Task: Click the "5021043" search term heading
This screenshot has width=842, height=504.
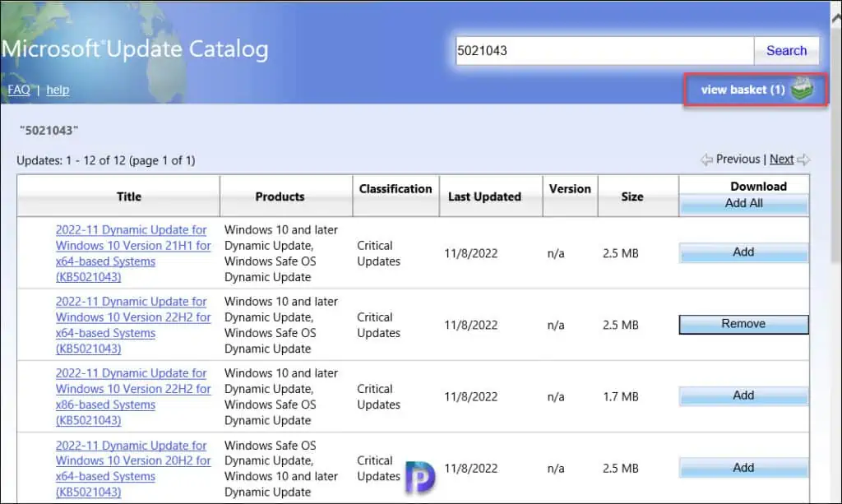Action: pos(49,131)
